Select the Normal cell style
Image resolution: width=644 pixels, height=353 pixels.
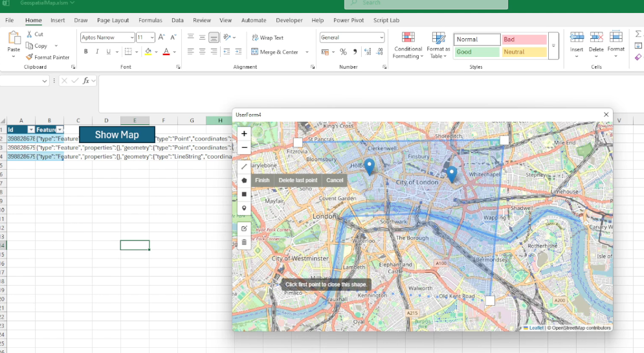coord(477,40)
